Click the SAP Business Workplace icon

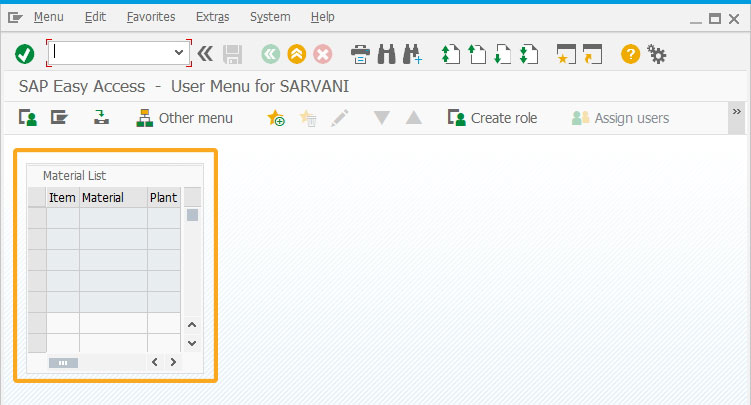pyautogui.click(x=101, y=117)
